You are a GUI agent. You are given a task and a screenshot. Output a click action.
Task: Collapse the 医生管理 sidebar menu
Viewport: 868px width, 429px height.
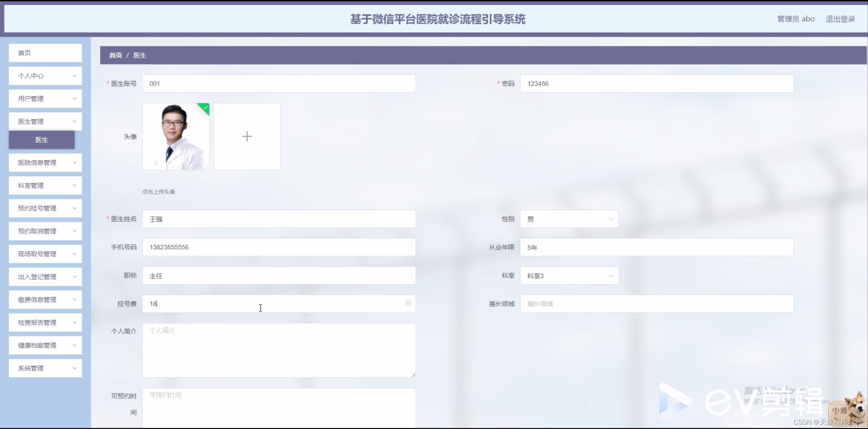pyautogui.click(x=45, y=121)
